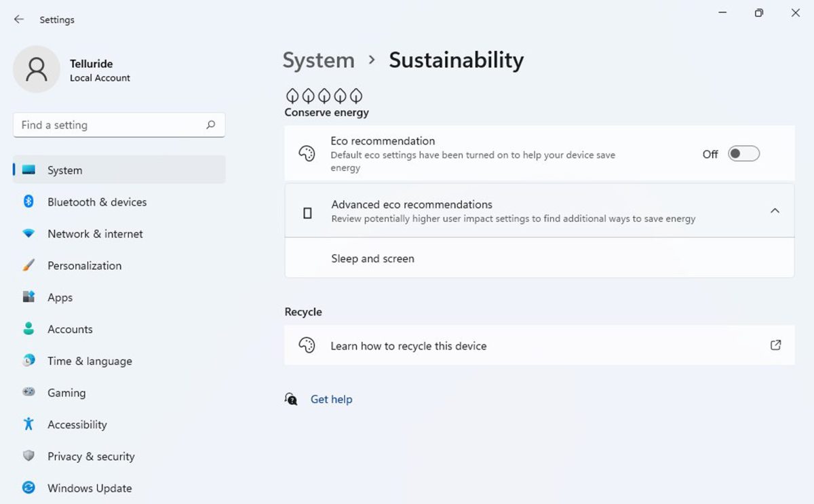The height and width of the screenshot is (504, 814).
Task: Open the Apps settings page
Action: pos(119,297)
